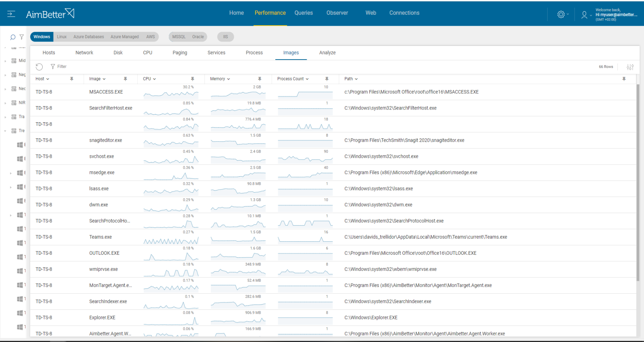Pin the Host column
Image resolution: width=644 pixels, height=342 pixels.
tap(72, 79)
